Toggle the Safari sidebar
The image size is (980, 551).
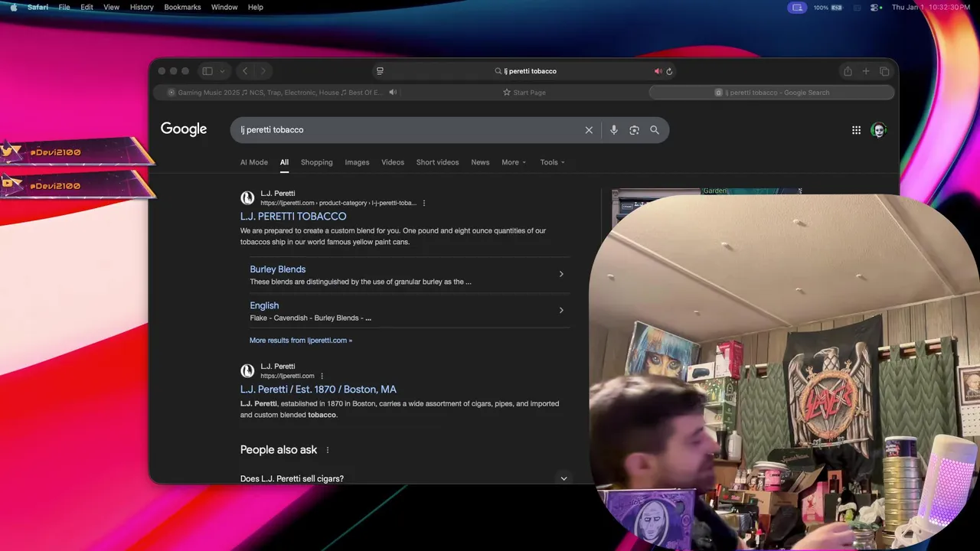(207, 71)
